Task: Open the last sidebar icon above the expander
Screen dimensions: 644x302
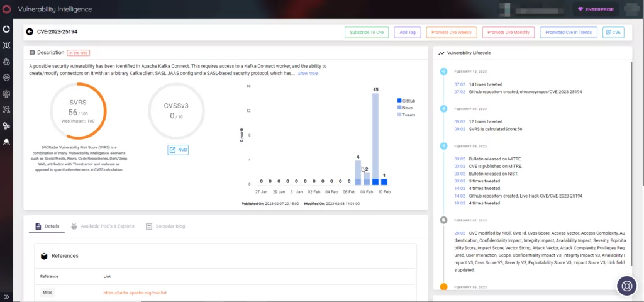Action: pos(6,142)
